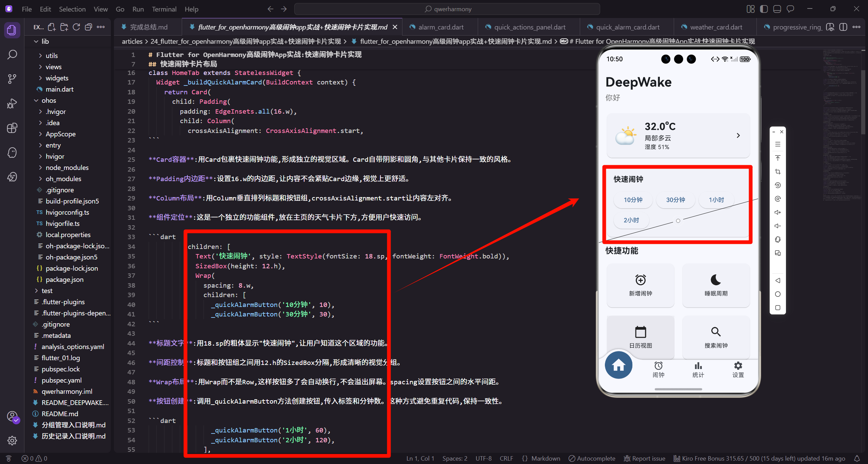The image size is (868, 464).
Task: Refresh the Explorer file tree
Action: (76, 27)
